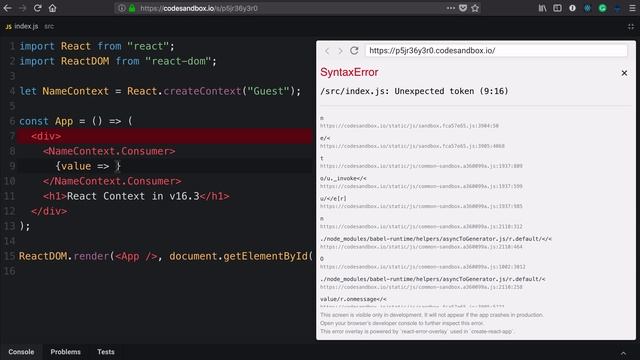
Task: Click the asyncToGenerator.js/r.default/</< frame
Action: tap(436, 239)
